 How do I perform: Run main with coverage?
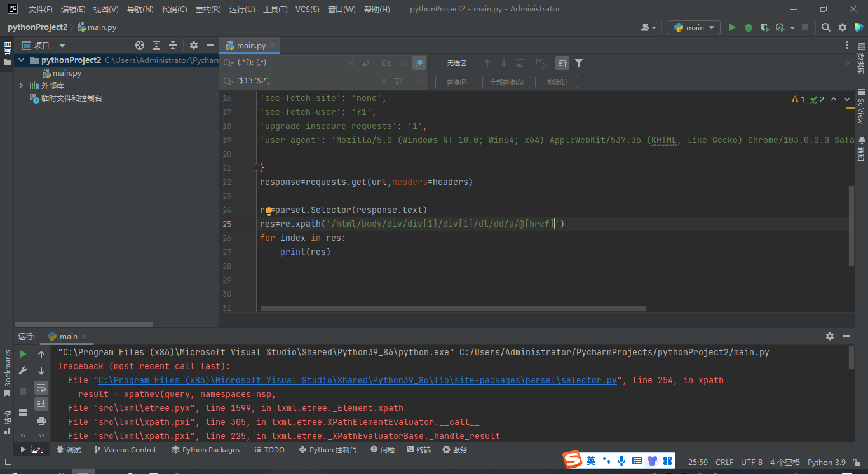coord(764,27)
